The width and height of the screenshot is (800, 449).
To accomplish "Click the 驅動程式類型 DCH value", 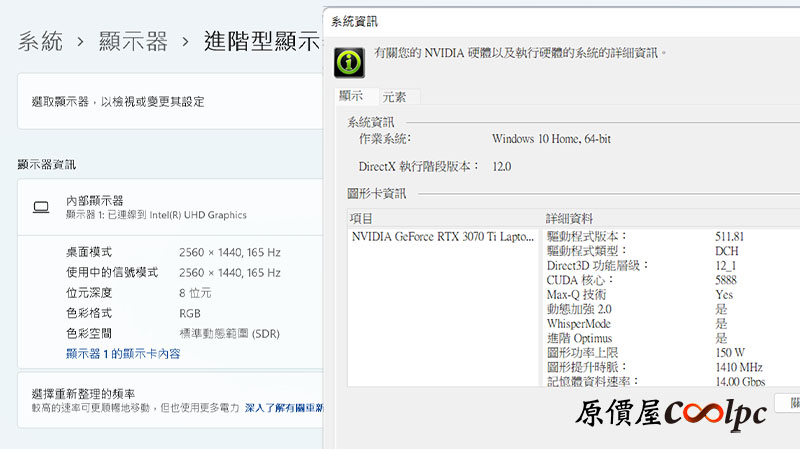I will click(727, 251).
